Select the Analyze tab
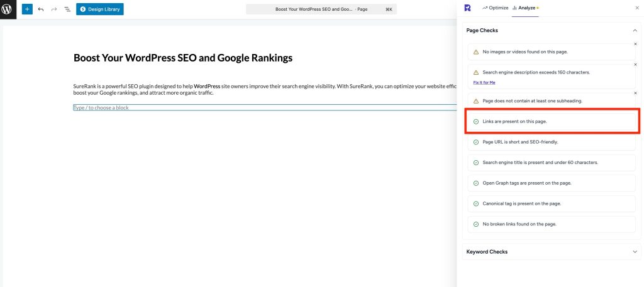 525,8
